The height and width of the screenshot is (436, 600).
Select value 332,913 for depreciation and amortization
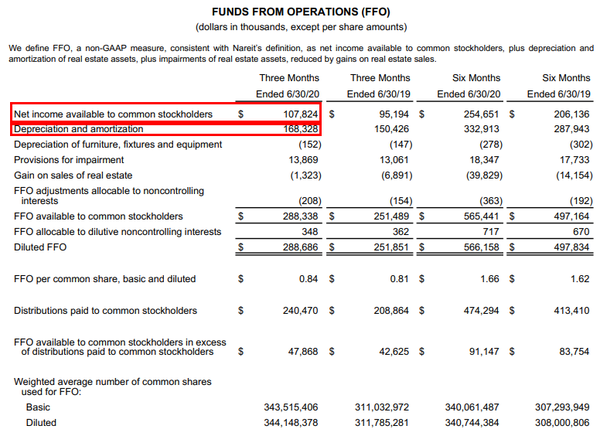pos(481,129)
